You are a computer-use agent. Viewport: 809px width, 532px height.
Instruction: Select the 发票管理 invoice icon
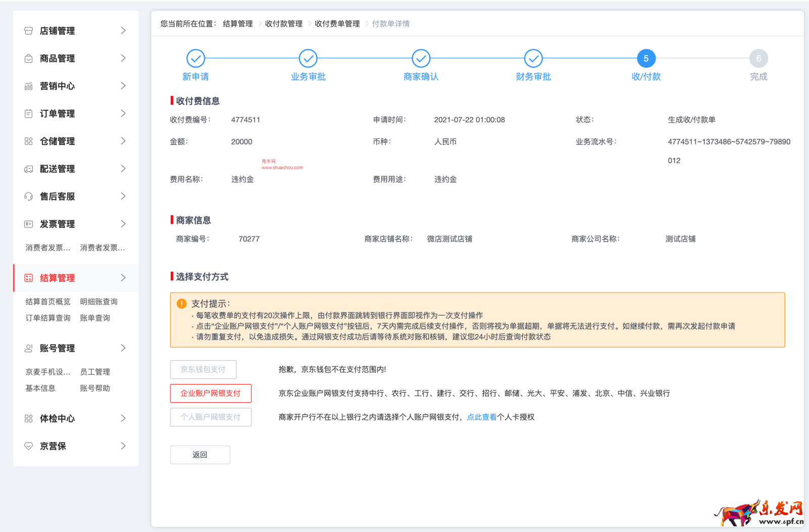pos(28,223)
